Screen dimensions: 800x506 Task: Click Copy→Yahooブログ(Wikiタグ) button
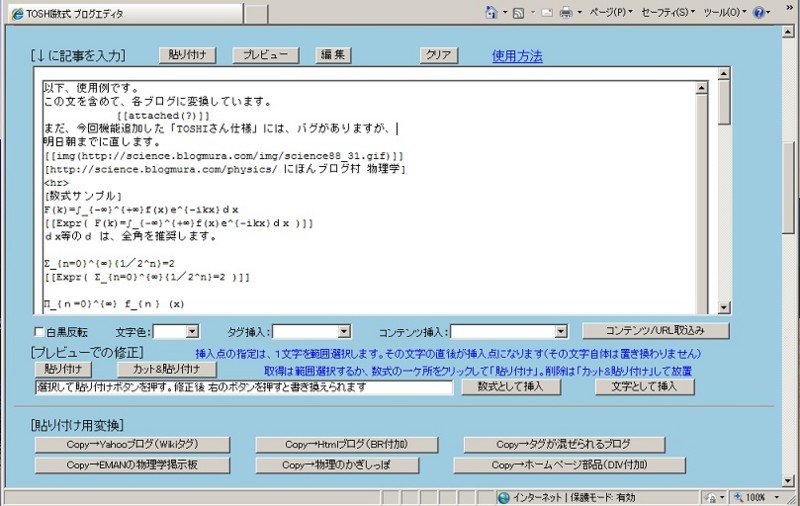(x=132, y=444)
